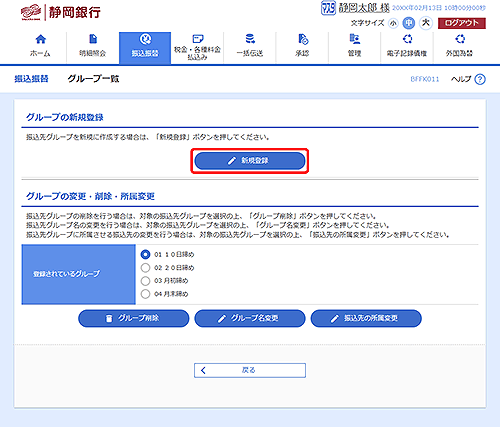Image resolution: width=500 pixels, height=427 pixels.
Task: Click the グループ名変更 button
Action: [x=250, y=318]
